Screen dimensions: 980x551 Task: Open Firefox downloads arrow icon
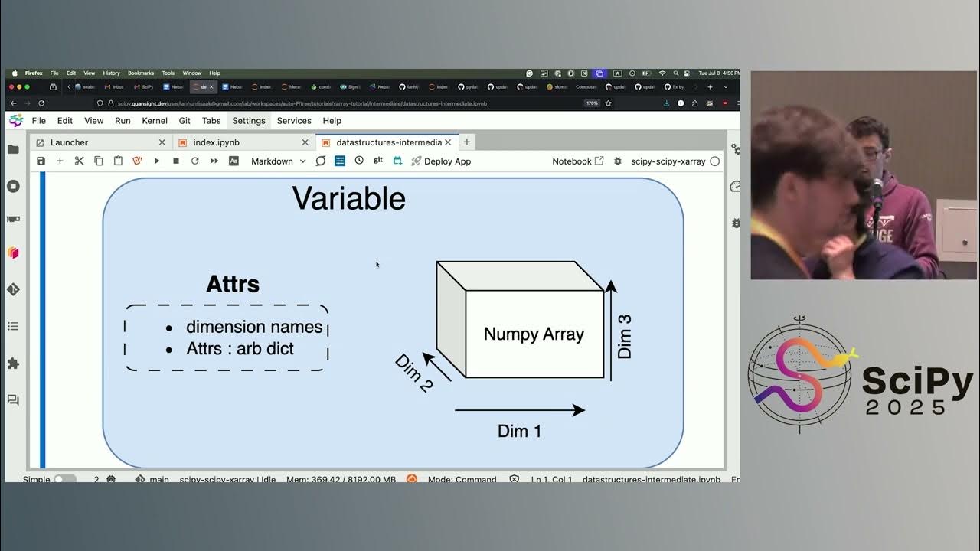[666, 103]
